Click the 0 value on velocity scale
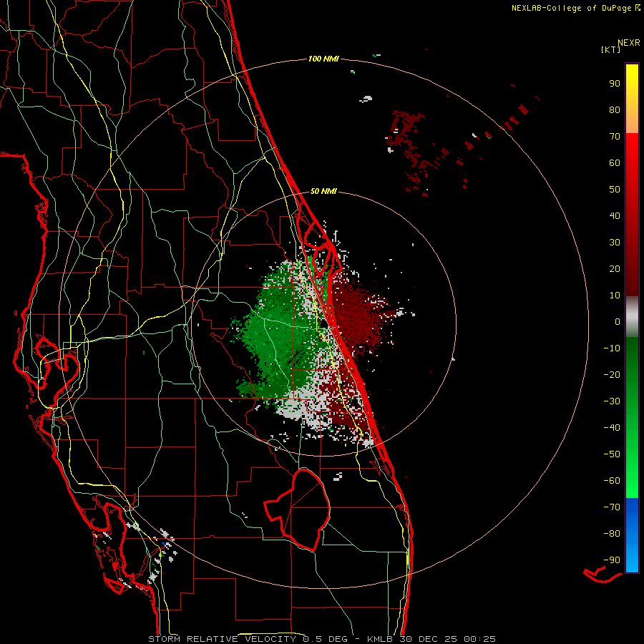Image resolution: width=644 pixels, height=644 pixels. [618, 322]
